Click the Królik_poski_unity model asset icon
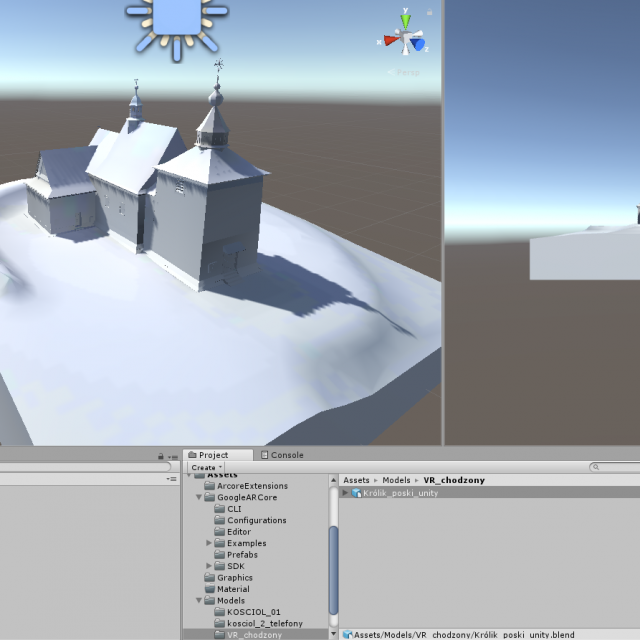The width and height of the screenshot is (640, 640). click(356, 493)
